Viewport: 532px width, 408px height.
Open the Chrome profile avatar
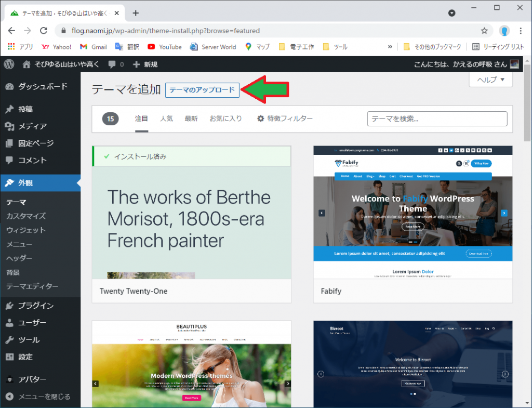(504, 31)
